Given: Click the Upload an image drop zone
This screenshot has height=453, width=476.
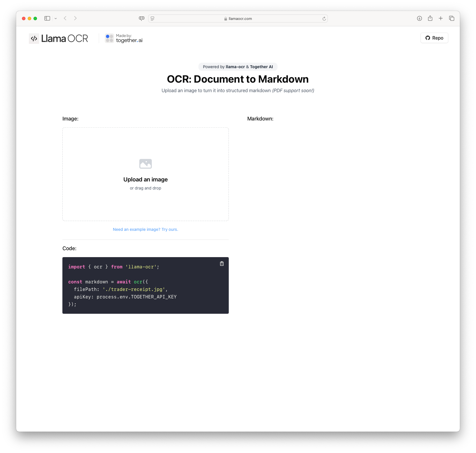Looking at the screenshot, I should tap(145, 174).
